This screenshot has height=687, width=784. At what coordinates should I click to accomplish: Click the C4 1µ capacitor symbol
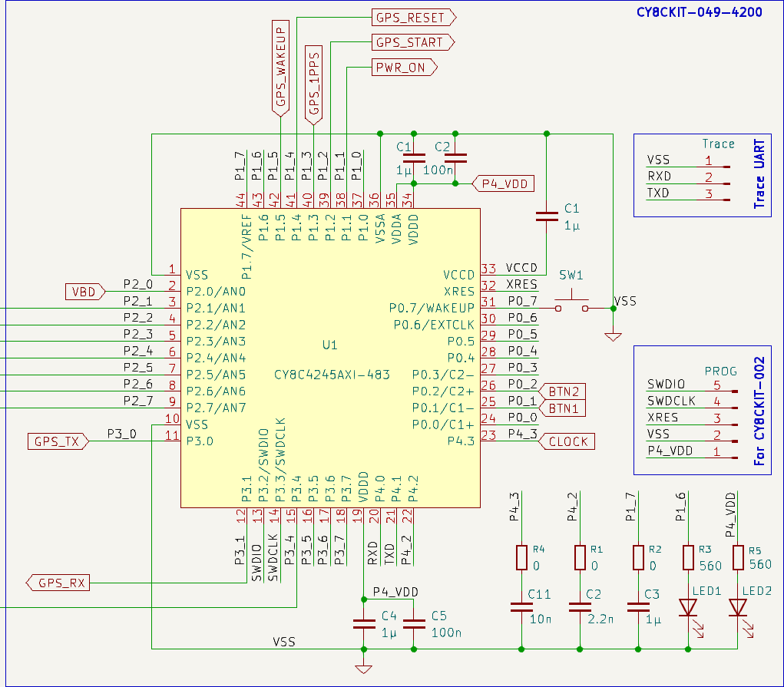[x=363, y=623]
